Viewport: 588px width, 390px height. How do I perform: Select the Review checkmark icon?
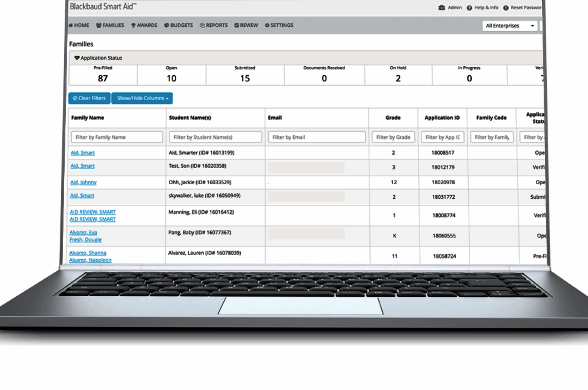236,25
